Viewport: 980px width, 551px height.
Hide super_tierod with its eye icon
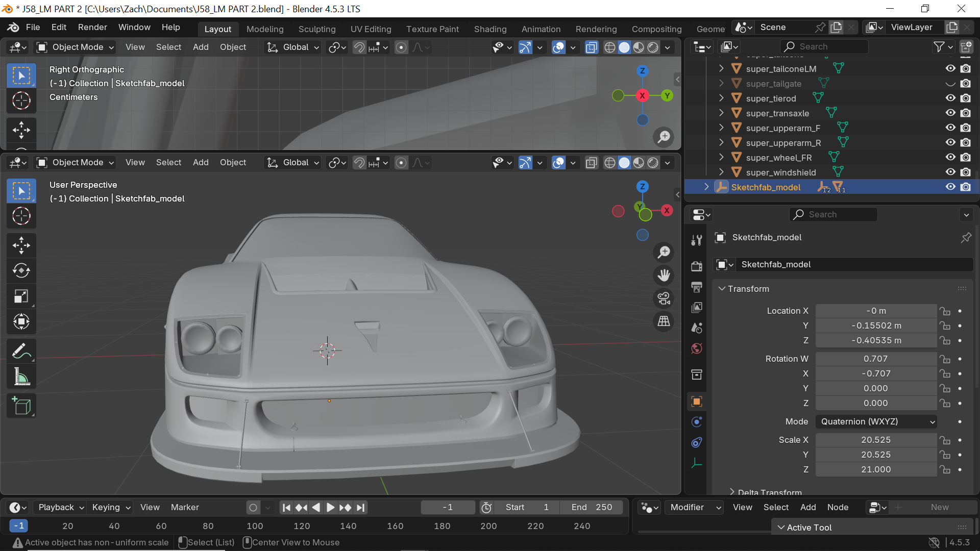[x=950, y=98]
